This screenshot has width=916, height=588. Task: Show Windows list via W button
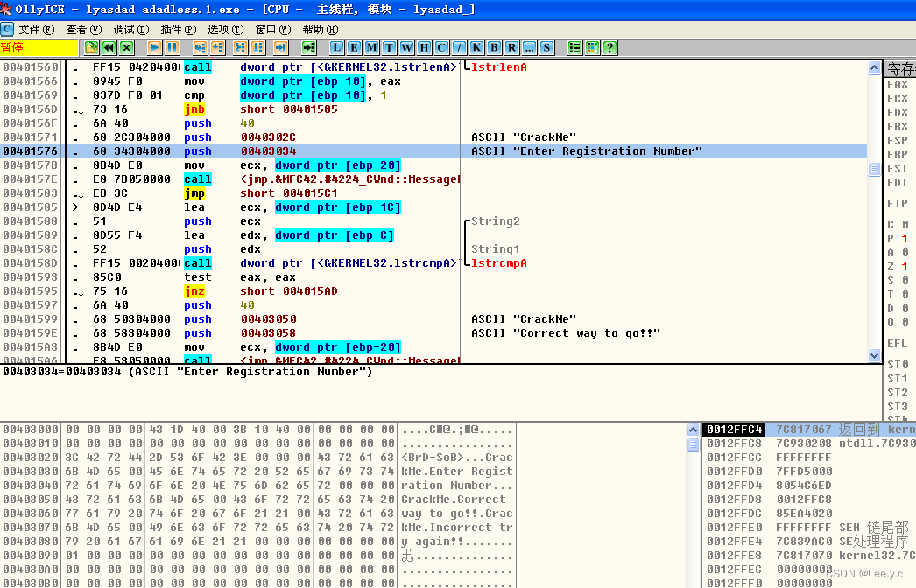[406, 48]
